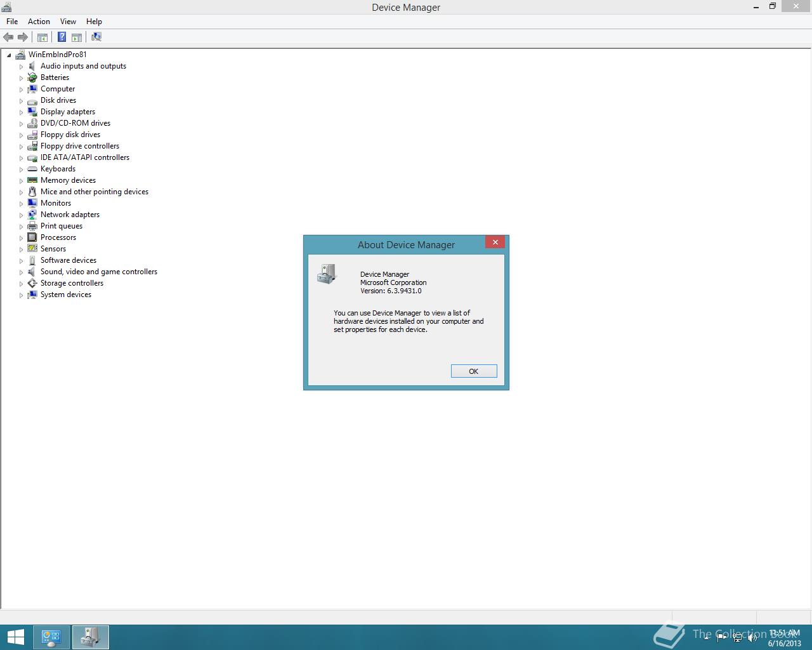
Task: Click the Keyboards category icon
Action: click(32, 169)
